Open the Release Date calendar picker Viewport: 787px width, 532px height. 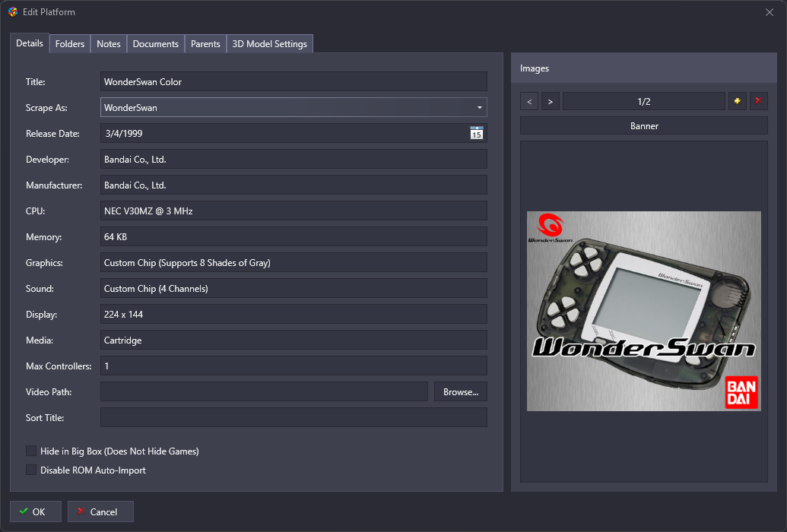point(476,133)
